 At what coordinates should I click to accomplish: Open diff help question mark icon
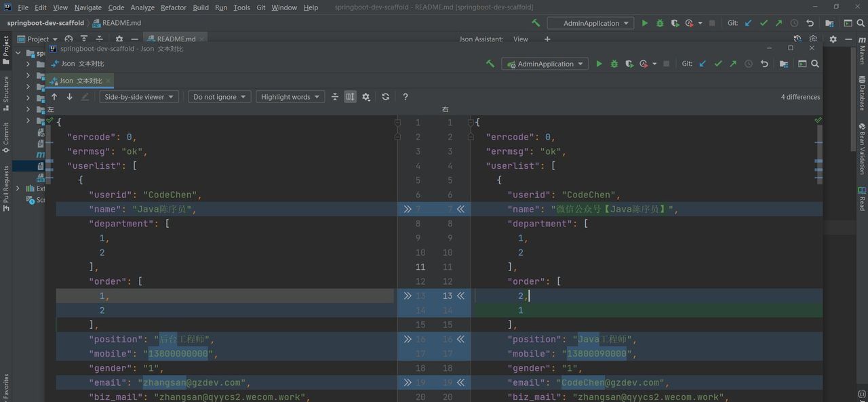(406, 97)
